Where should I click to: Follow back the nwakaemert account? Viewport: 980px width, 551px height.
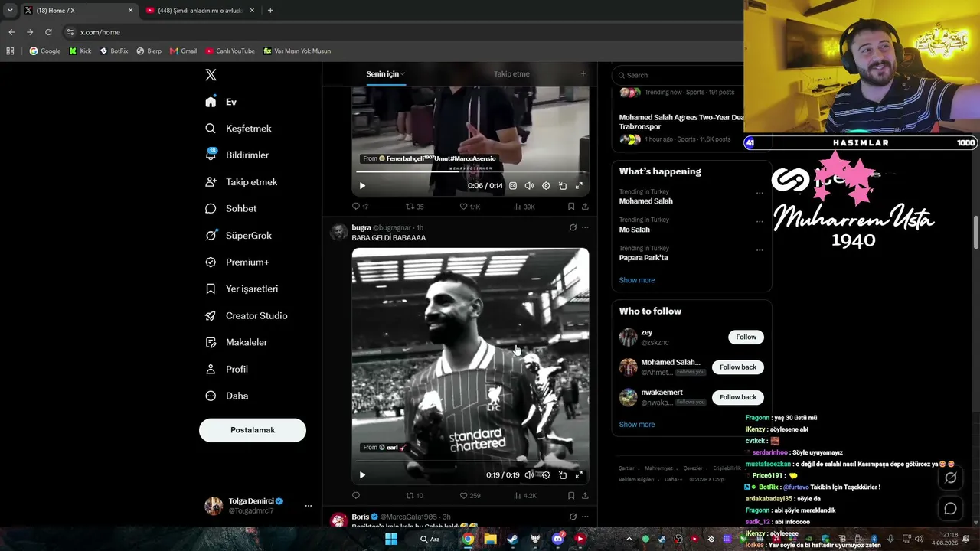pos(738,397)
